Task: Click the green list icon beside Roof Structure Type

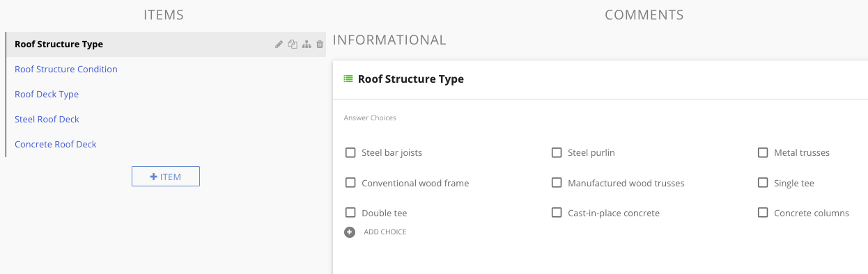Action: tap(348, 79)
